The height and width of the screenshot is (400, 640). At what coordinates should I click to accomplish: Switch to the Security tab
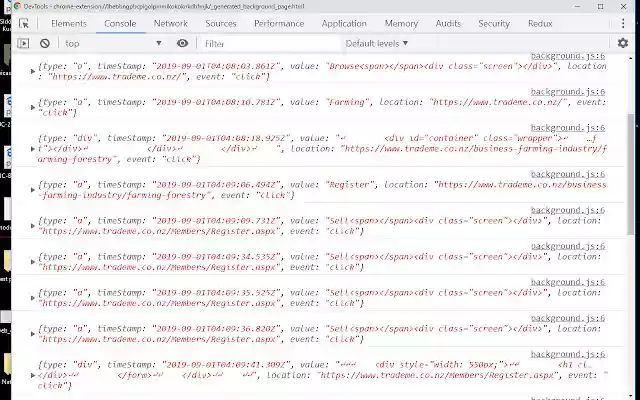tap(494, 24)
